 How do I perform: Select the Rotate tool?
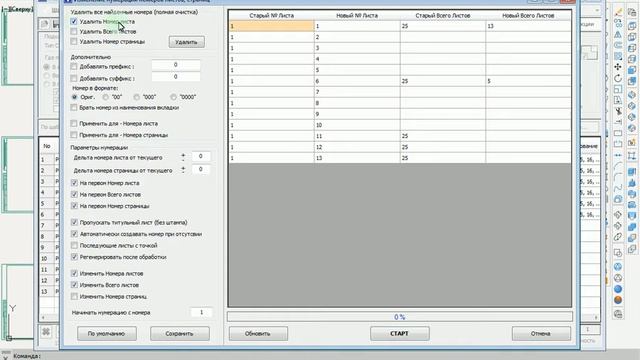click(618, 78)
